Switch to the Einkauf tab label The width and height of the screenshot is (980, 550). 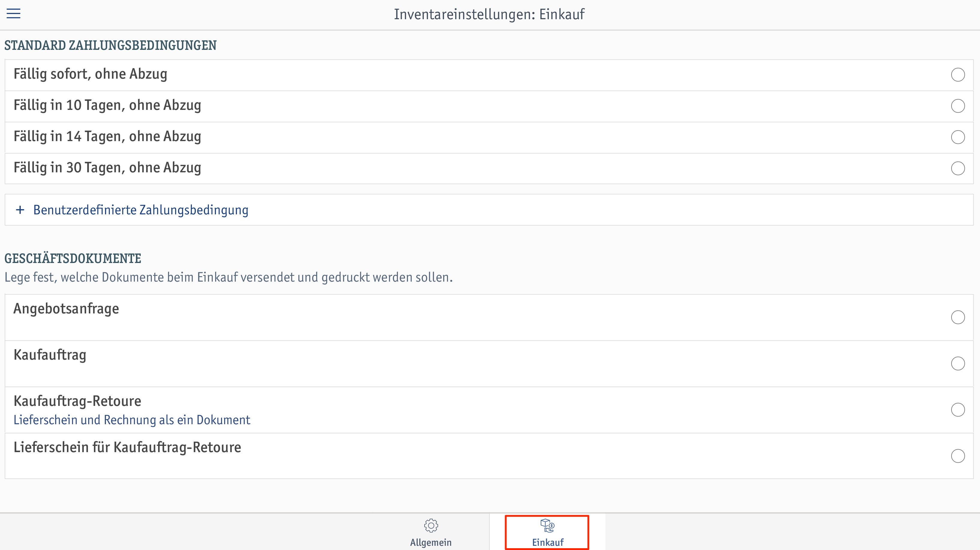coord(547,542)
